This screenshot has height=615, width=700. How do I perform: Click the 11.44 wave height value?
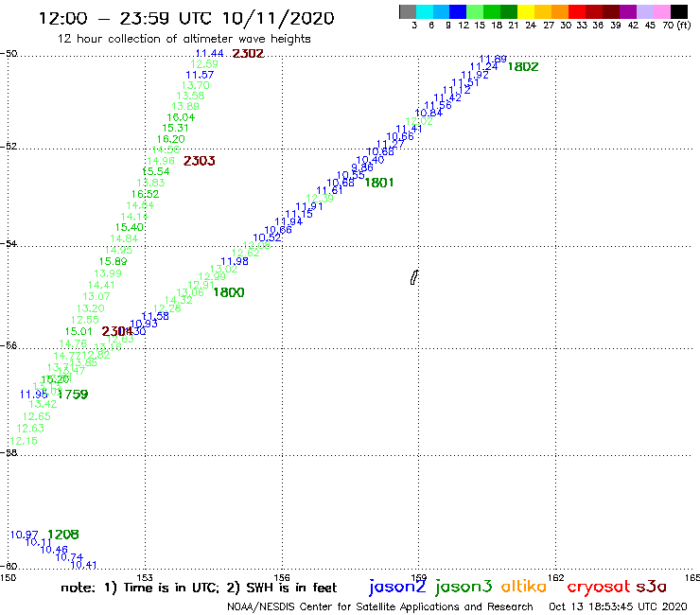209,54
